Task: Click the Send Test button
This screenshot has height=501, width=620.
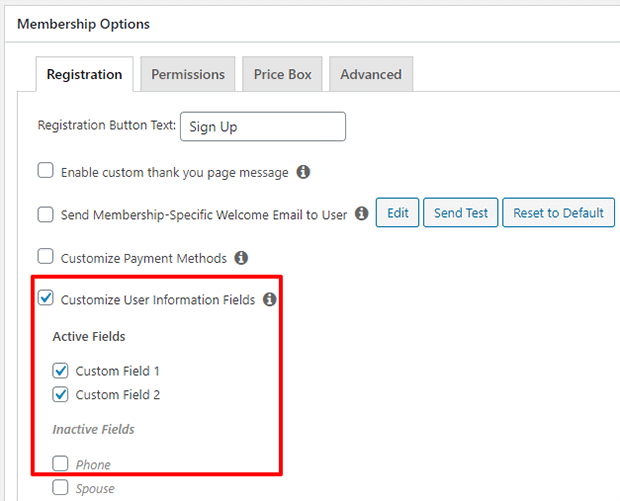Action: click(461, 213)
